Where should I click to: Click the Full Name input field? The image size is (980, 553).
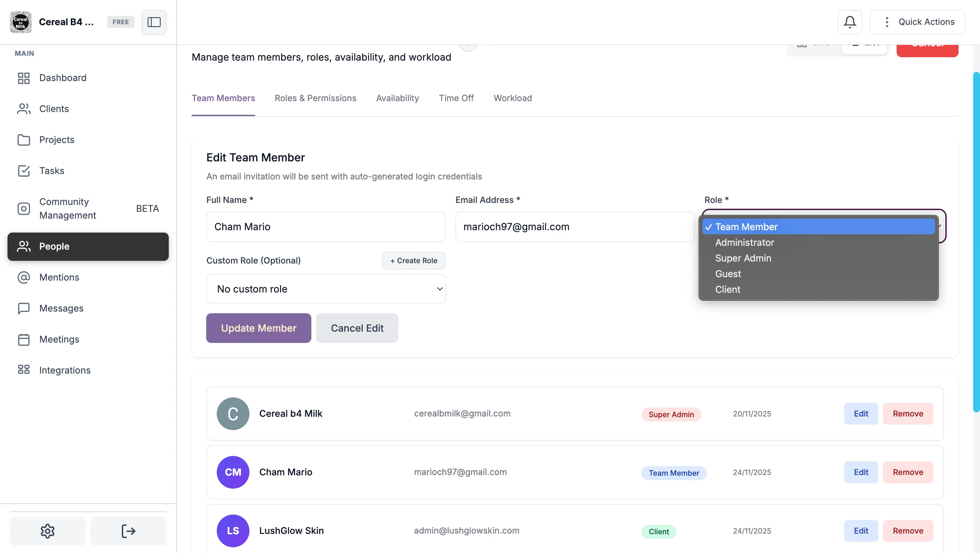(326, 227)
